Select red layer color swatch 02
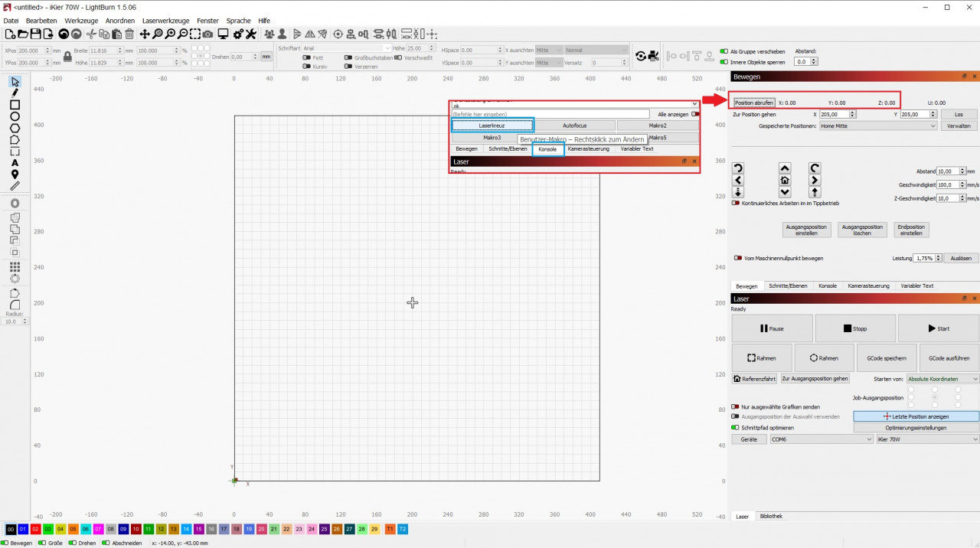The width and height of the screenshot is (980, 548). tap(35, 529)
